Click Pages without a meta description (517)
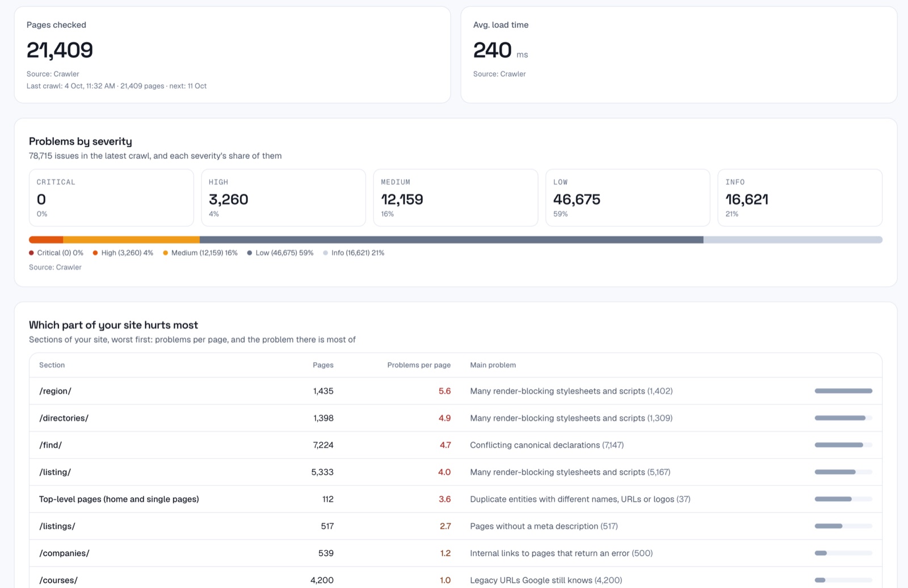The width and height of the screenshot is (908, 588). (544, 526)
